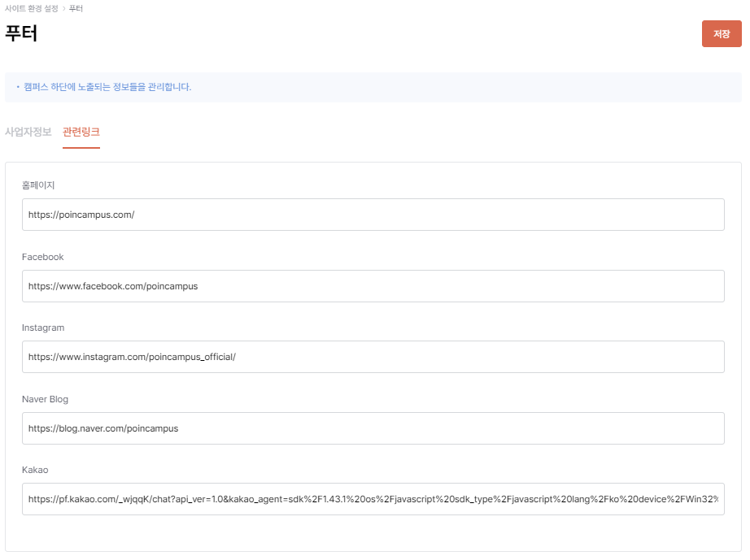Open 사이트 환경 설정 breadcrumb link
The width and height of the screenshot is (750, 560).
[32, 9]
